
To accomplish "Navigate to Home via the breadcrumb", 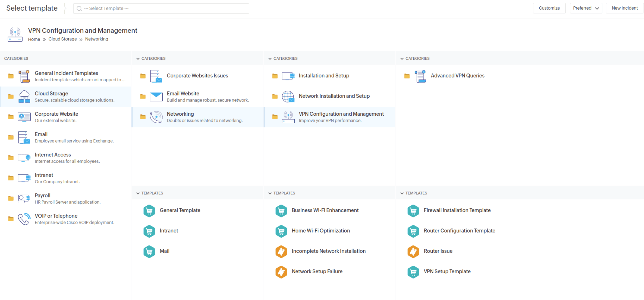I will (x=34, y=39).
